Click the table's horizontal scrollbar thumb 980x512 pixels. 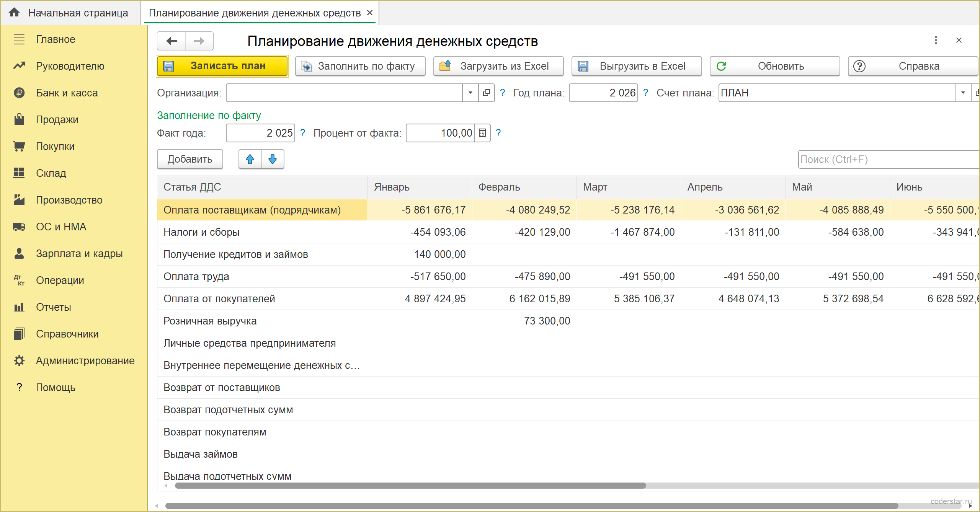pyautogui.click(x=410, y=486)
